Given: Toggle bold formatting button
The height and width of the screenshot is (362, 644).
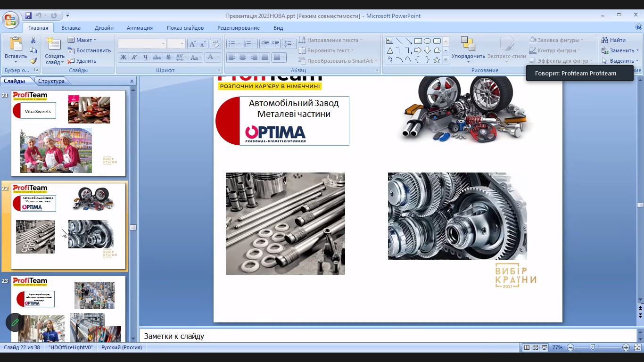Looking at the screenshot, I should click(124, 58).
